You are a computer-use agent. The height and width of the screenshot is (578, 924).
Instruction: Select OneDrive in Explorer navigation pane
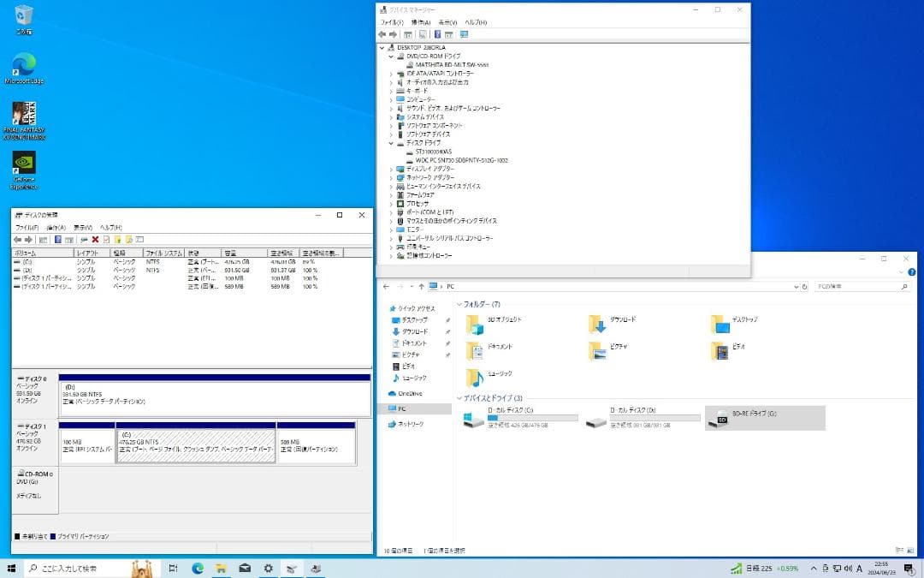click(x=412, y=393)
